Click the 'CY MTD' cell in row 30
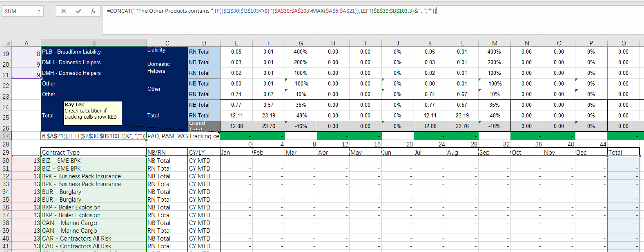The width and height of the screenshot is (644, 252). 204,161
